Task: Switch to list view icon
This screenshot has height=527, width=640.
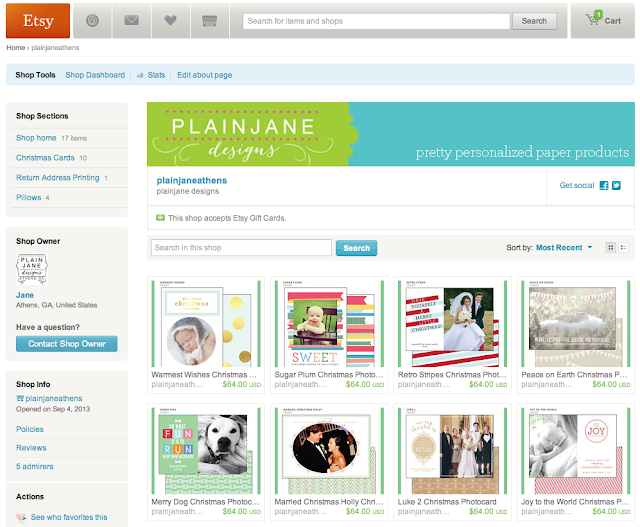Action: tap(623, 247)
